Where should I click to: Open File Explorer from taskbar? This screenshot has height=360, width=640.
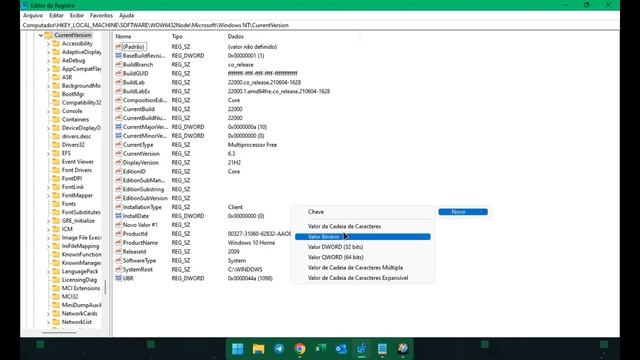[x=258, y=349]
